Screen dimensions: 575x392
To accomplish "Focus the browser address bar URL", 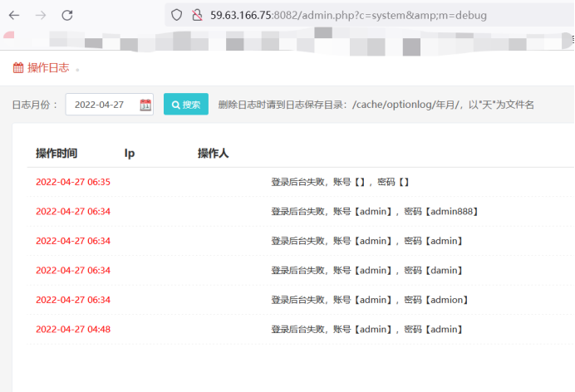I will click(x=349, y=15).
